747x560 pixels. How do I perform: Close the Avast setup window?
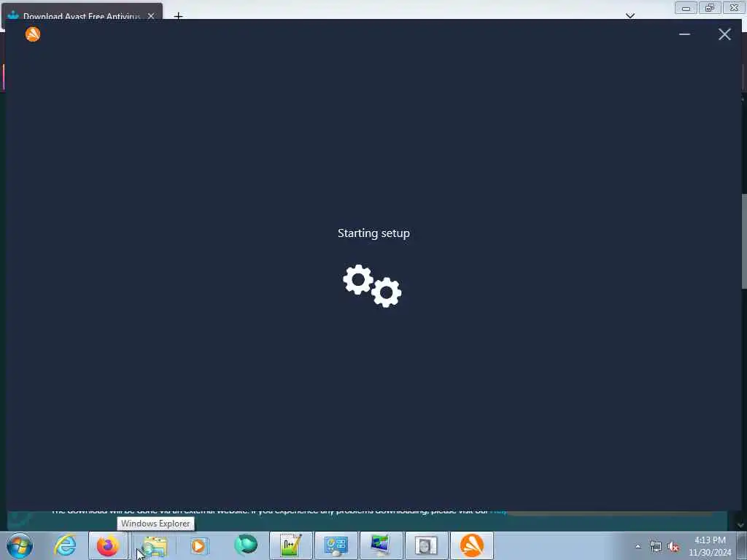tap(724, 34)
